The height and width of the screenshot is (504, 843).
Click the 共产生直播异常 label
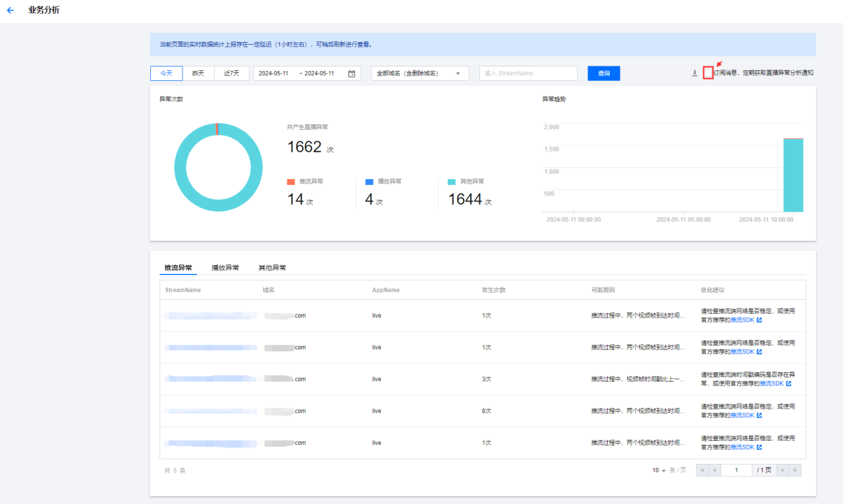tap(308, 127)
